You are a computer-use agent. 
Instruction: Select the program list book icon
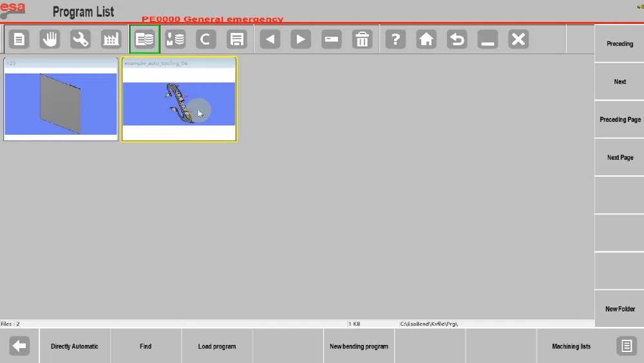pos(144,39)
